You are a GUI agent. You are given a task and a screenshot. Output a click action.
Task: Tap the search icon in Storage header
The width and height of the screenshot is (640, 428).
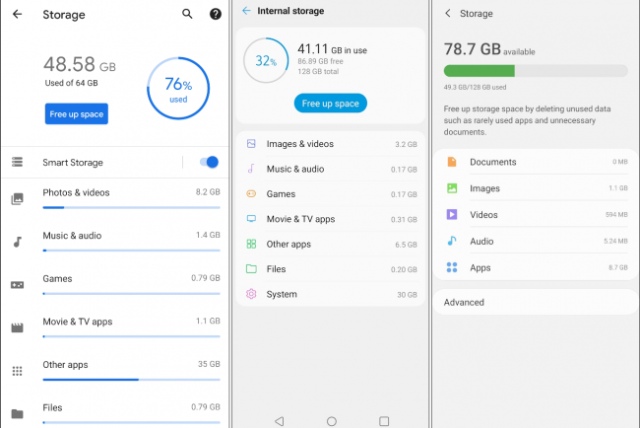tap(187, 15)
